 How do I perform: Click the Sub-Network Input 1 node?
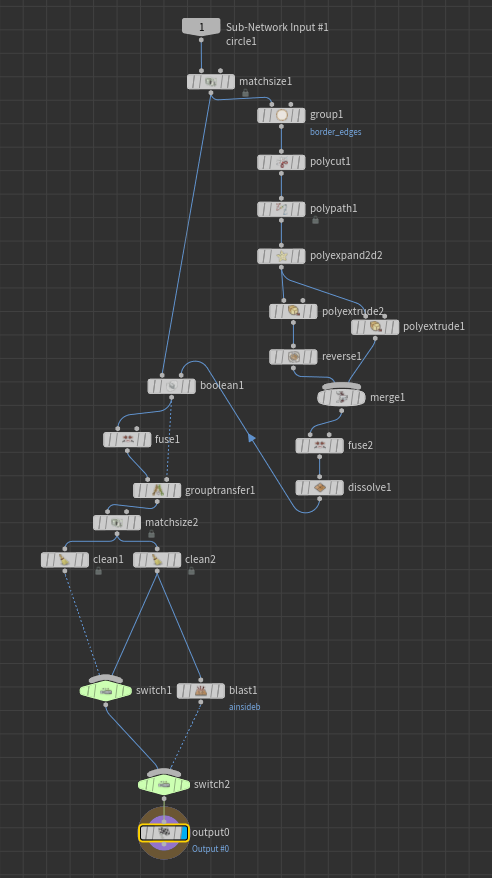[x=202, y=26]
